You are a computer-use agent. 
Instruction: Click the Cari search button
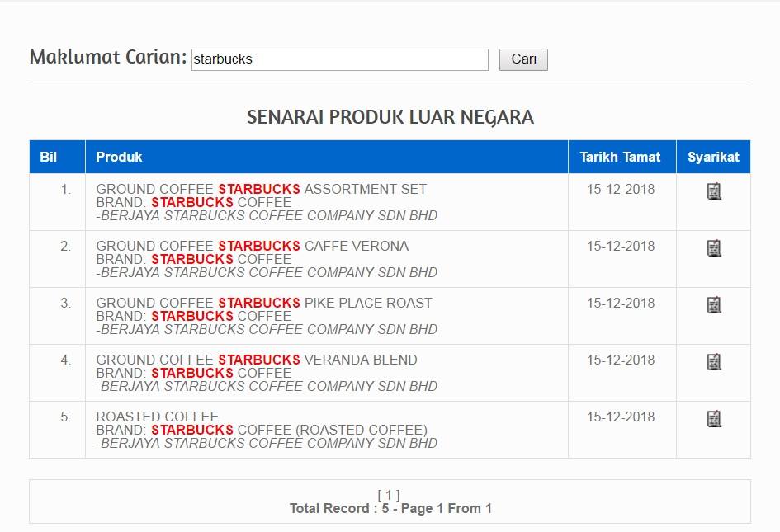[x=523, y=59]
